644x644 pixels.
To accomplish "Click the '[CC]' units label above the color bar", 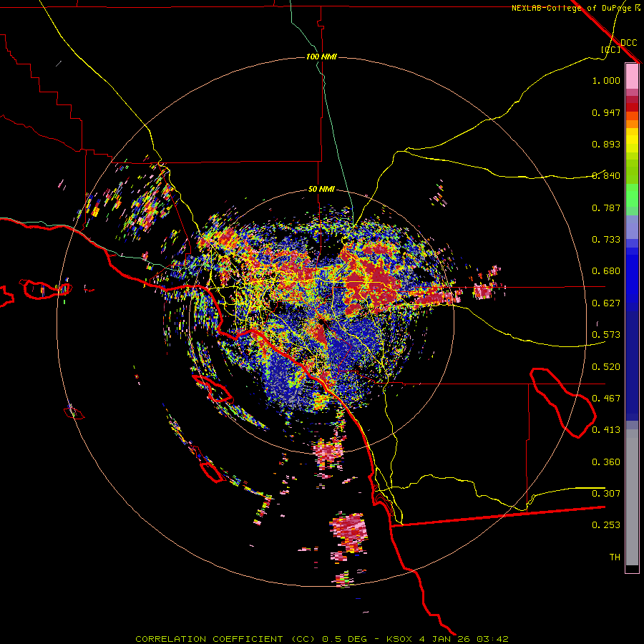I will (610, 49).
